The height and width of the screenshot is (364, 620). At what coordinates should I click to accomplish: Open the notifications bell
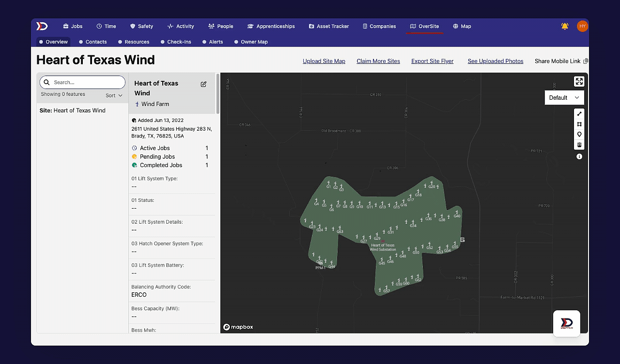(565, 26)
